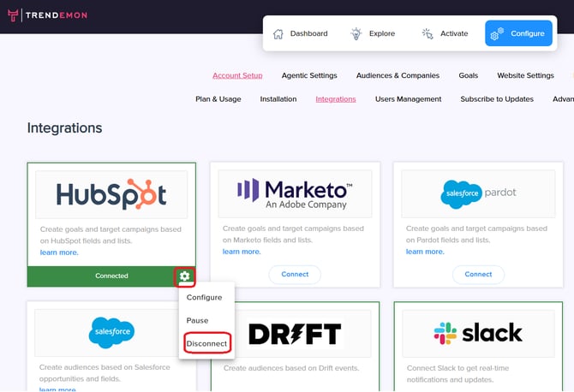Switch to Agentic Settings tab
This screenshot has width=574, height=392.
309,75
